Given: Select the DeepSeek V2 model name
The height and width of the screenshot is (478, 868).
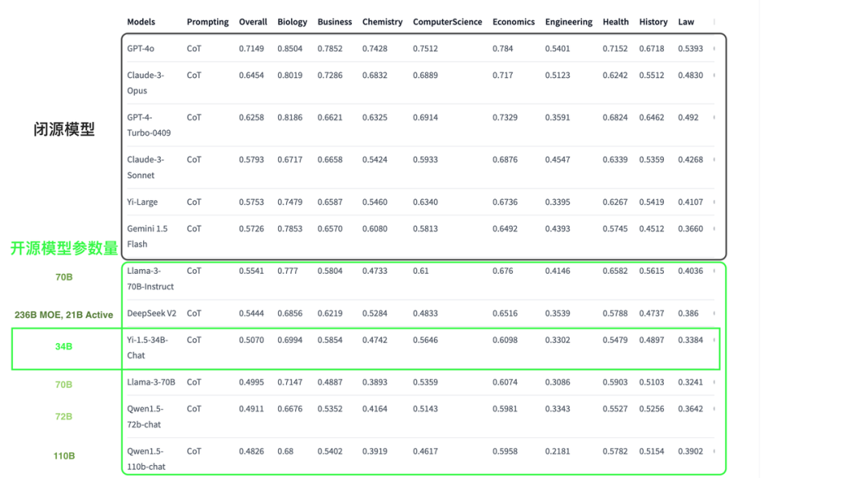Looking at the screenshot, I should pyautogui.click(x=151, y=313).
